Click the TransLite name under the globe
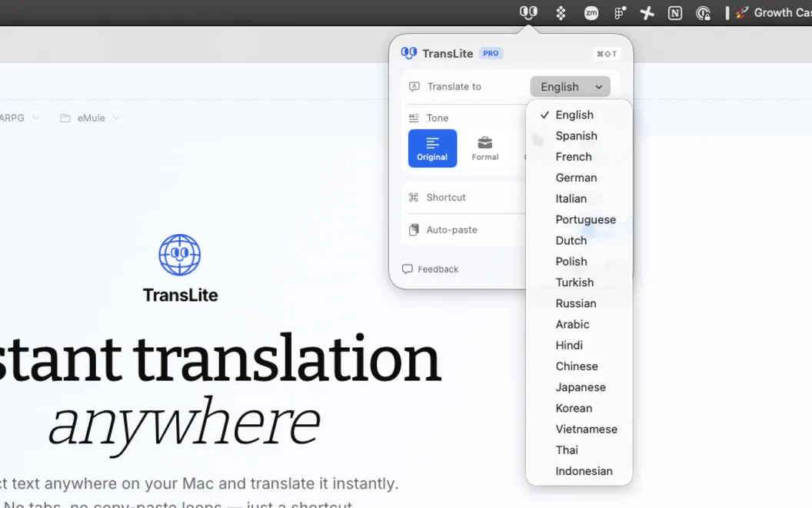 [180, 295]
